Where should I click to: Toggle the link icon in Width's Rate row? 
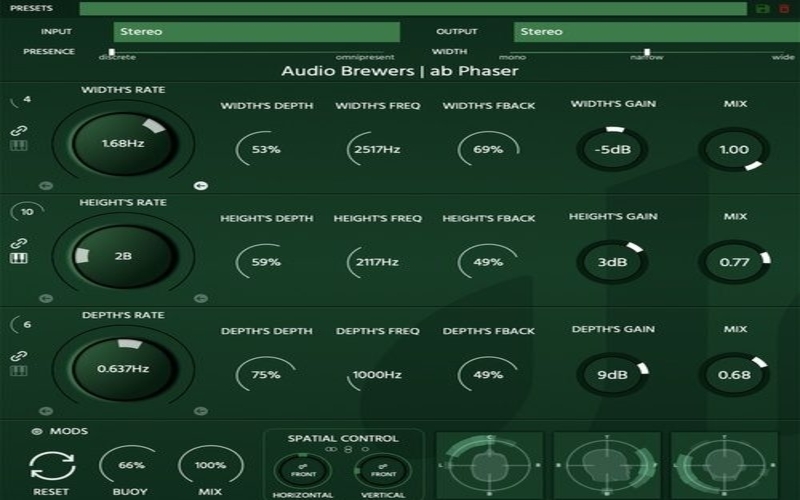(19, 131)
